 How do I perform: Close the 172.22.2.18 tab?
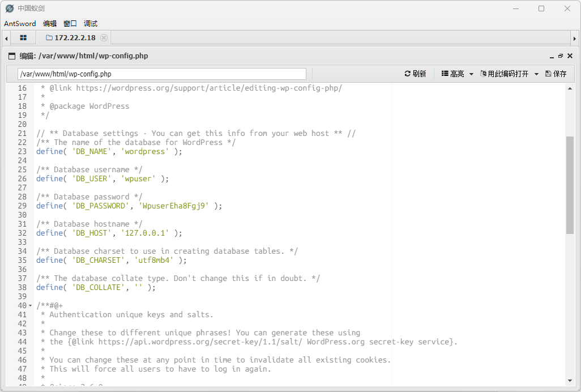pyautogui.click(x=104, y=38)
